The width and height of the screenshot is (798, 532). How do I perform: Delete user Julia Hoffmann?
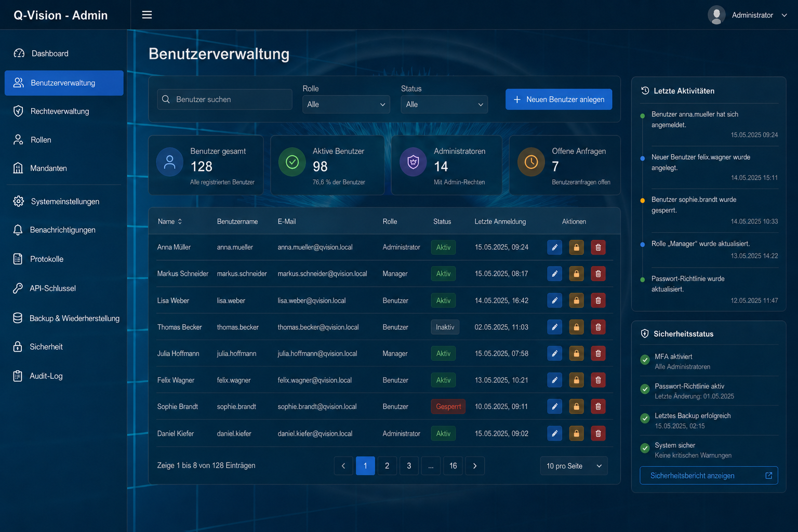point(598,353)
